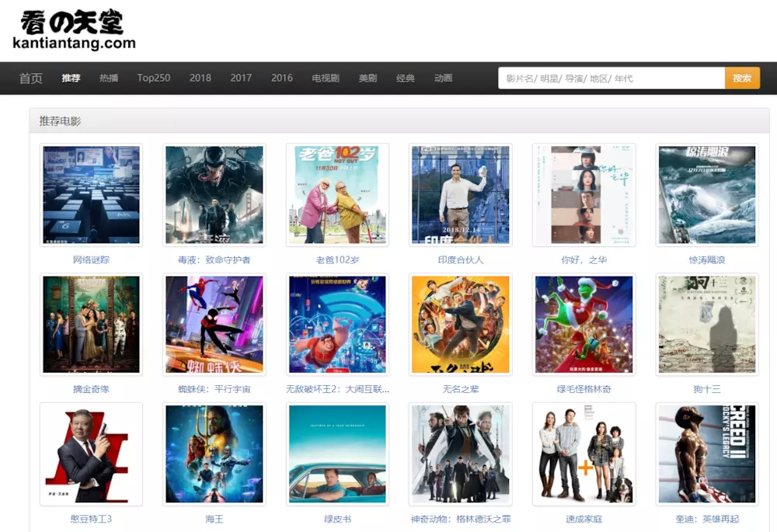Focus the movie search input field

pos(611,78)
